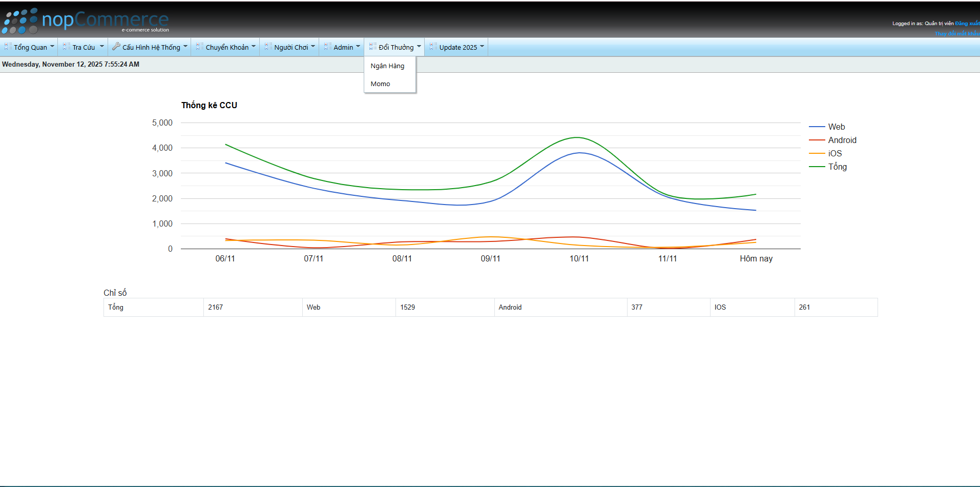This screenshot has height=487, width=980.
Task: Click the list icon beside Update 2025
Action: (433, 47)
